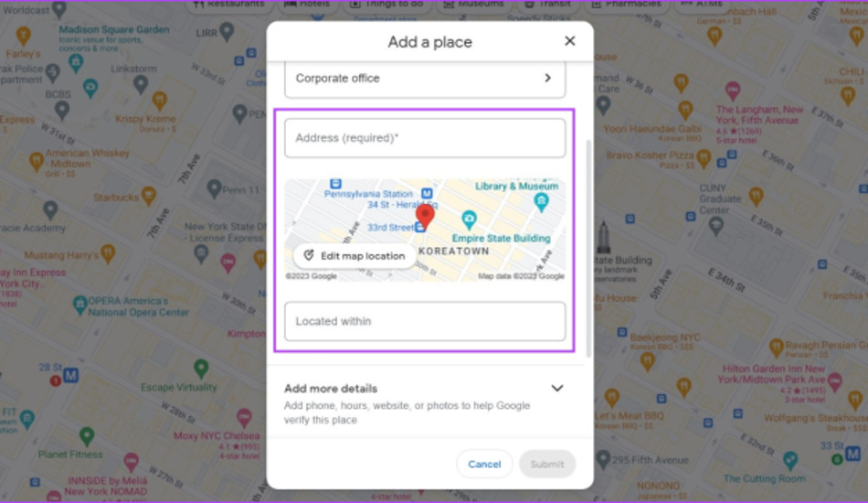Click the Starbucks map pin

pyautogui.click(x=148, y=196)
